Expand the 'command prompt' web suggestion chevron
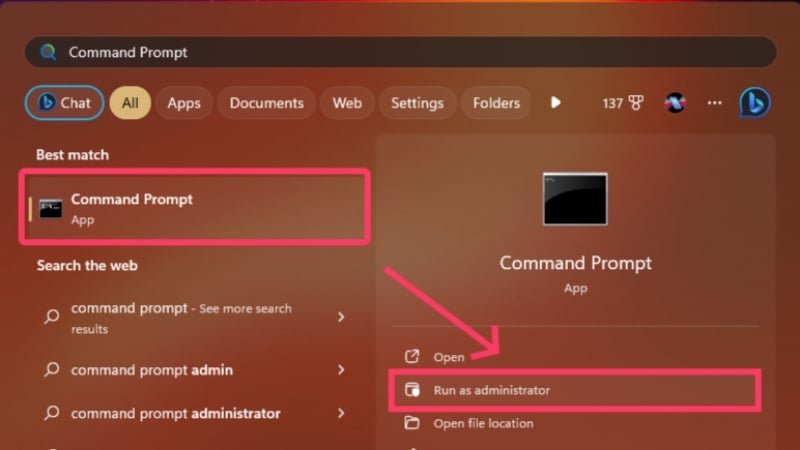The image size is (800, 450). click(341, 317)
